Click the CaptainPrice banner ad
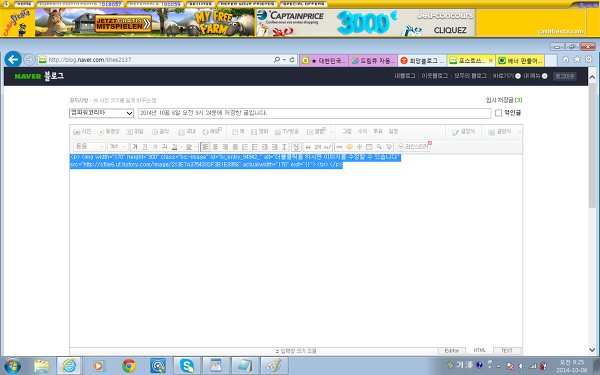600x375 pixels. point(365,23)
